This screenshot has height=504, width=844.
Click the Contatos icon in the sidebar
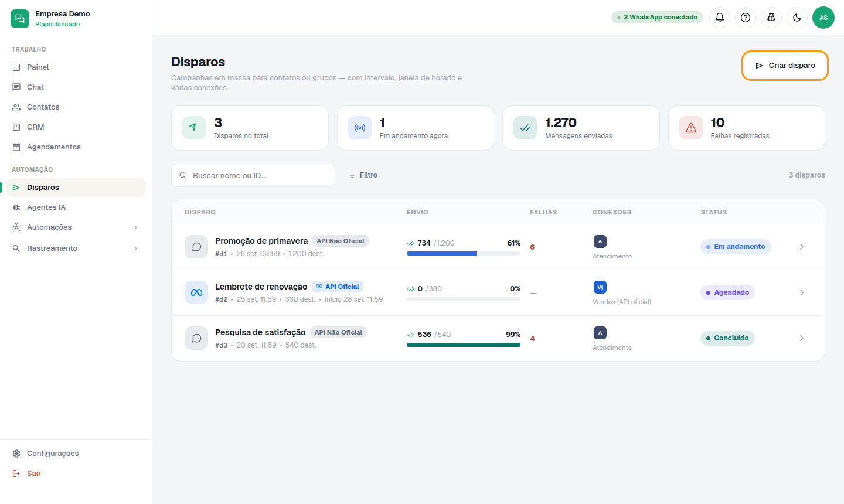[16, 107]
